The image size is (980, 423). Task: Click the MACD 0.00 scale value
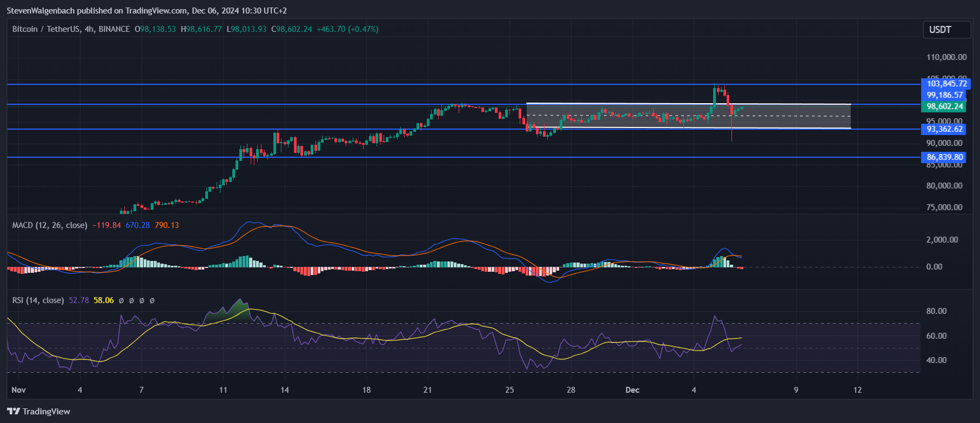pos(934,267)
